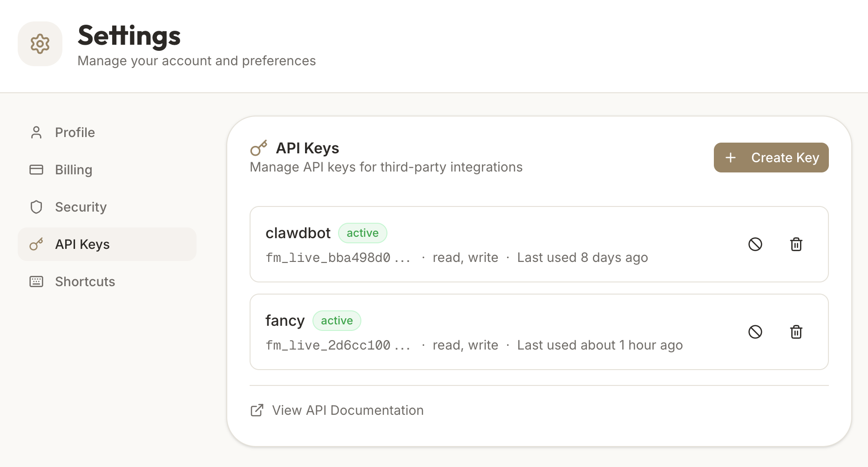Viewport: 868px width, 467px height.
Task: Click the Billing credit card icon
Action: click(36, 170)
